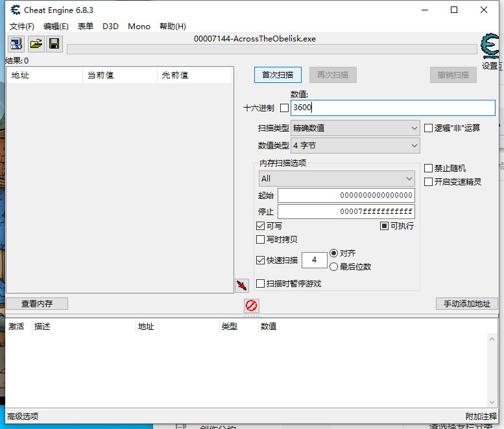Open the 表单 menu
Image resolution: width=504 pixels, height=429 pixels.
coord(86,27)
